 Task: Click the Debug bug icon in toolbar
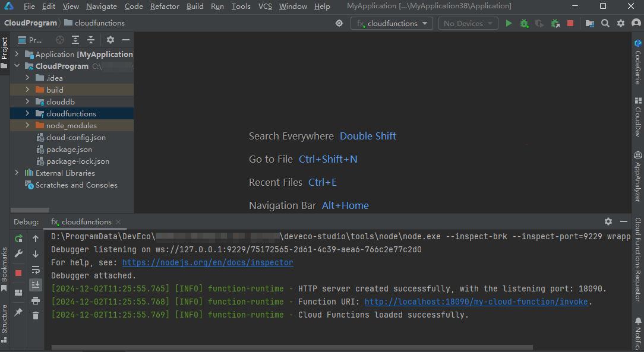click(524, 23)
